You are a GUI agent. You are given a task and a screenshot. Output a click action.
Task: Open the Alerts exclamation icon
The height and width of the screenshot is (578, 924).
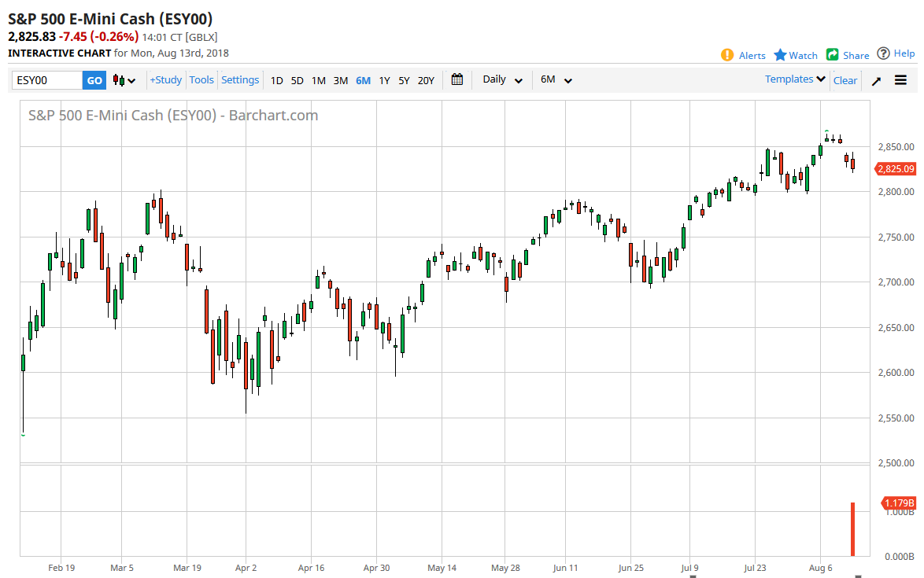(x=727, y=55)
